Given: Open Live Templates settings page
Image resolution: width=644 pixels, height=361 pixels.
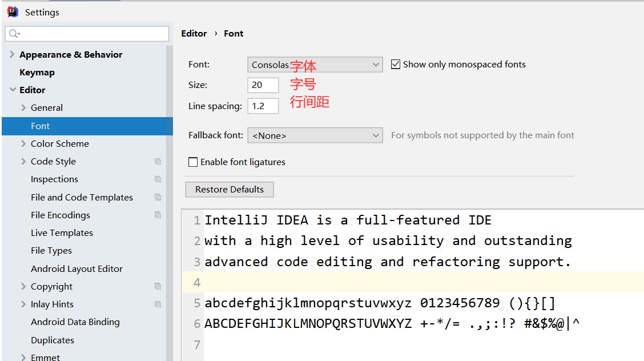Looking at the screenshot, I should [x=62, y=233].
